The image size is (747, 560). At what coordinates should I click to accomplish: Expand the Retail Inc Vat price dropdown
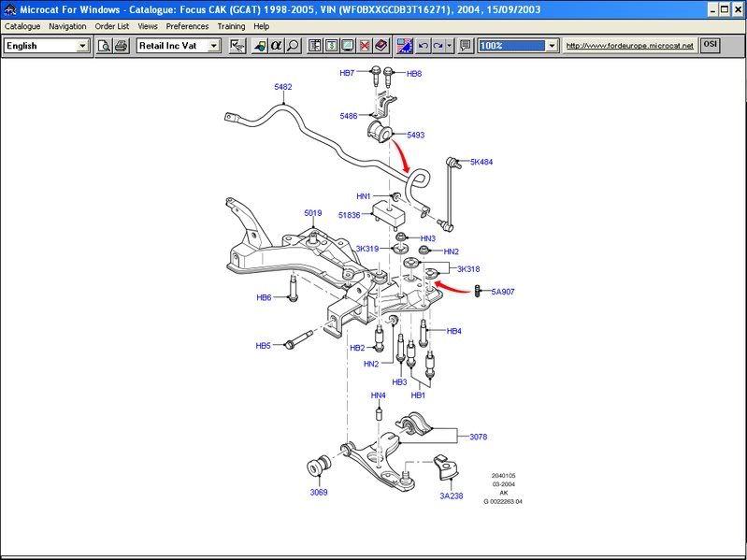coord(214,46)
